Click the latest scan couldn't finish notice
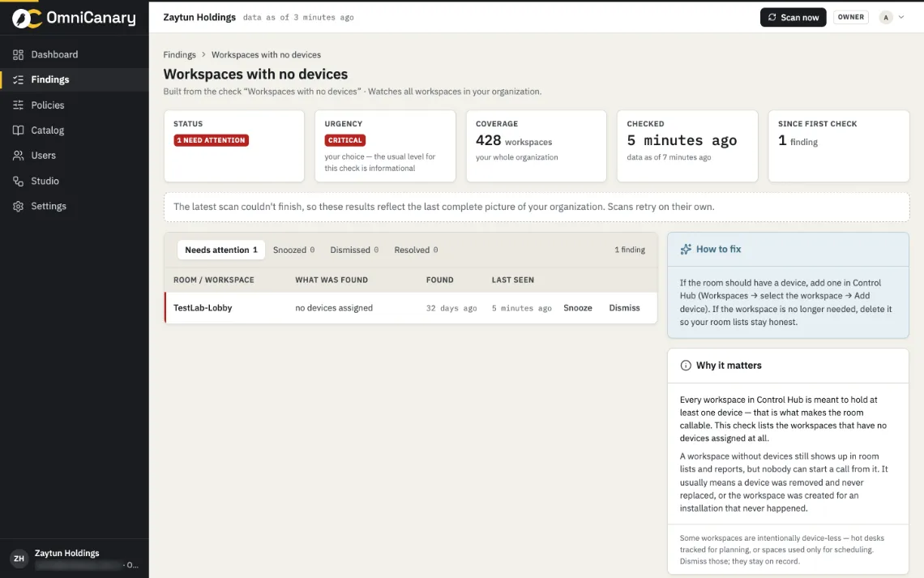This screenshot has height=578, width=924. 537,207
